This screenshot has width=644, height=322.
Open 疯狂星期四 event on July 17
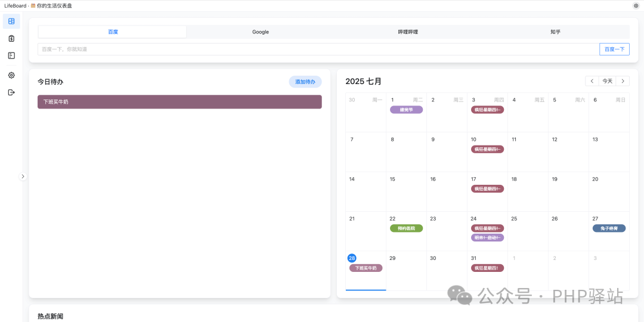[487, 189]
